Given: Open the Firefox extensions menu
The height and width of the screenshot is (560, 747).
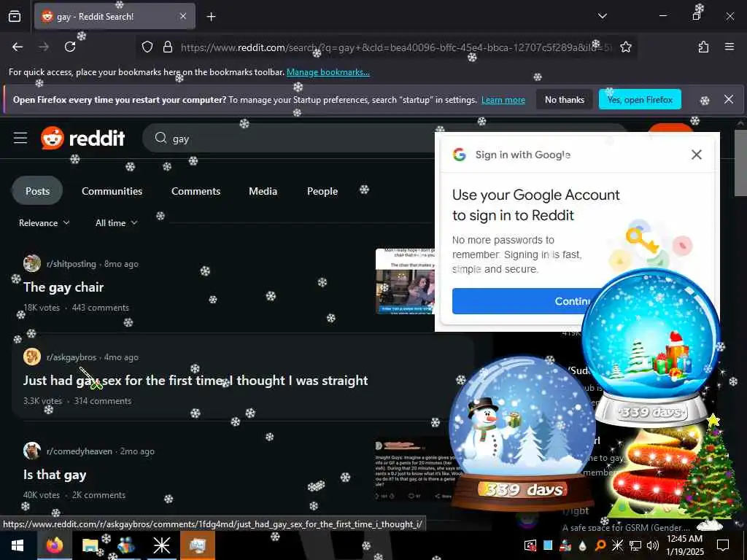Looking at the screenshot, I should pyautogui.click(x=703, y=47).
